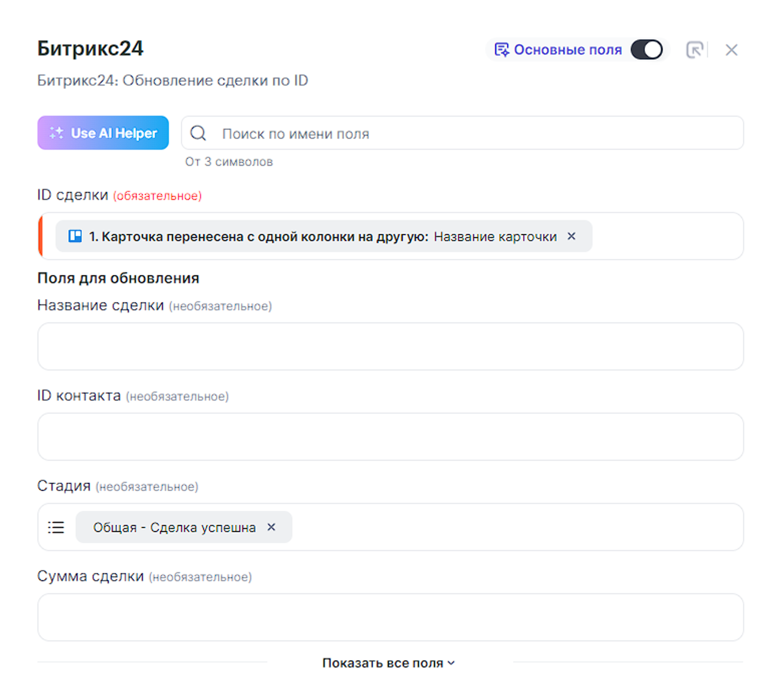784x698 pixels.
Task: Remove the Название карточки chip from ID сделки
Action: coord(572,236)
